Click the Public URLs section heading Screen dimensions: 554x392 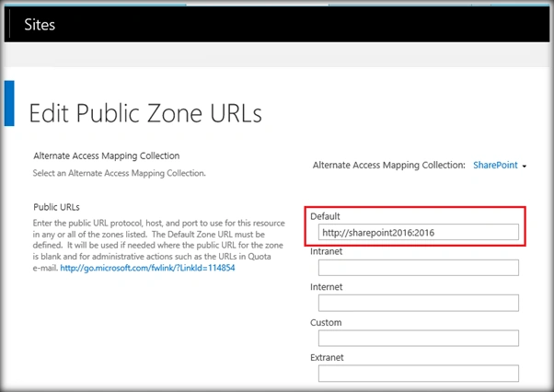56,207
